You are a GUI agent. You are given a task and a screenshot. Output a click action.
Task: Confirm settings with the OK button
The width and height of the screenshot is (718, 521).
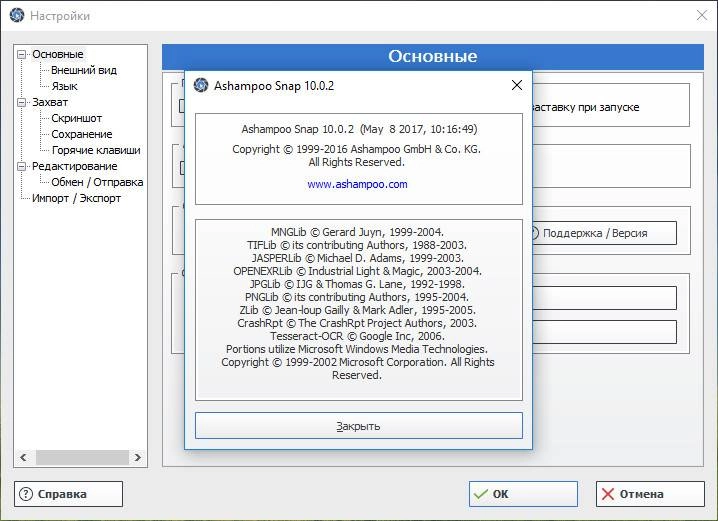(x=523, y=494)
